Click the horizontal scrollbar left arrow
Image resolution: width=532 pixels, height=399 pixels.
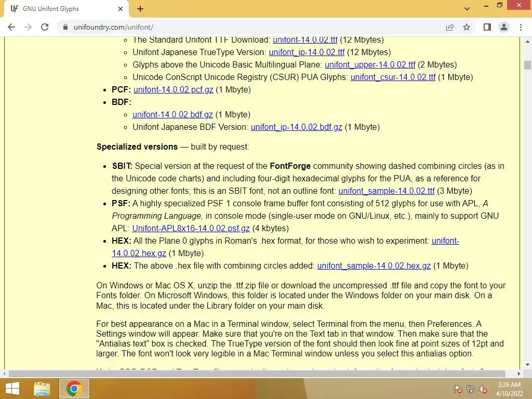coord(4,374)
